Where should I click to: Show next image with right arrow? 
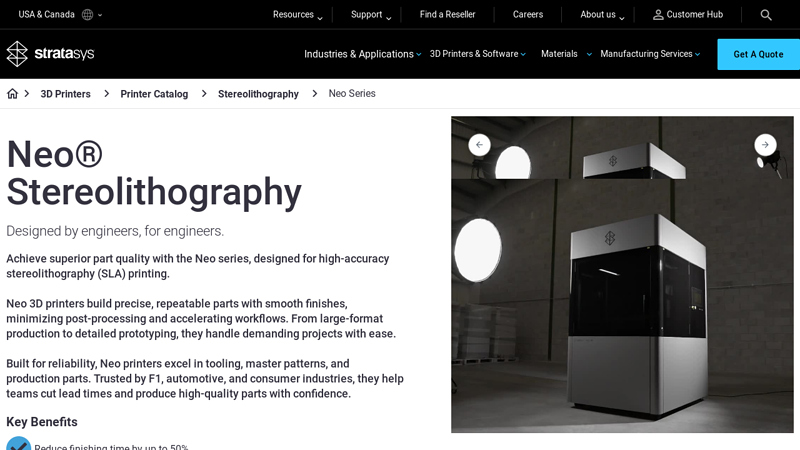pyautogui.click(x=765, y=145)
